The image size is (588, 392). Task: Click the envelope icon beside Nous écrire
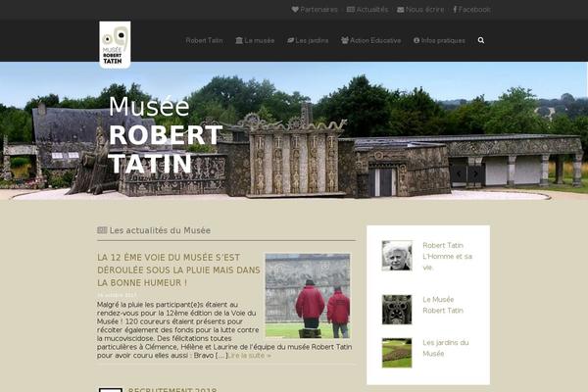coord(401,10)
